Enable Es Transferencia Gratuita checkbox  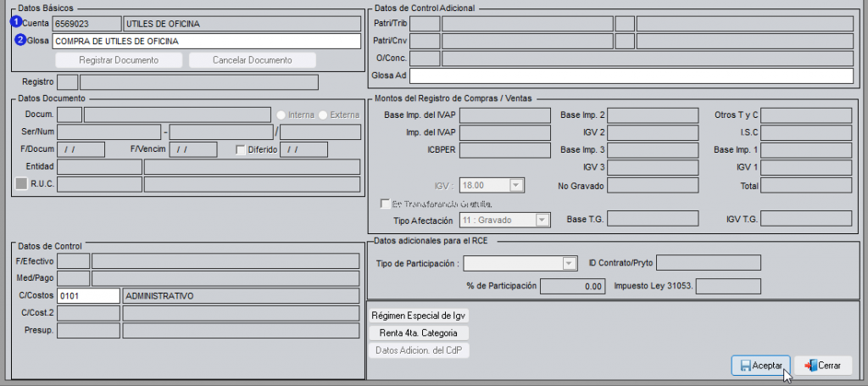coord(386,204)
